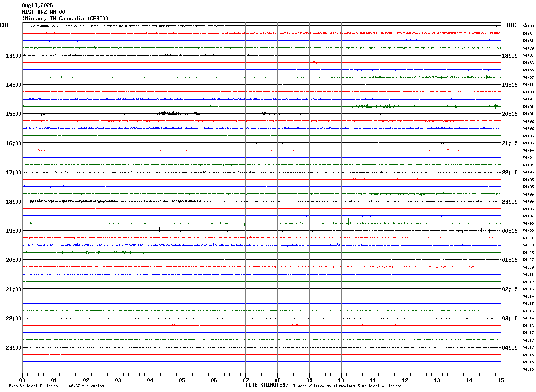Viewport: 536px width, 392px height.
Task: Click the TIME (MINUTES) axis title
Action: [267, 385]
